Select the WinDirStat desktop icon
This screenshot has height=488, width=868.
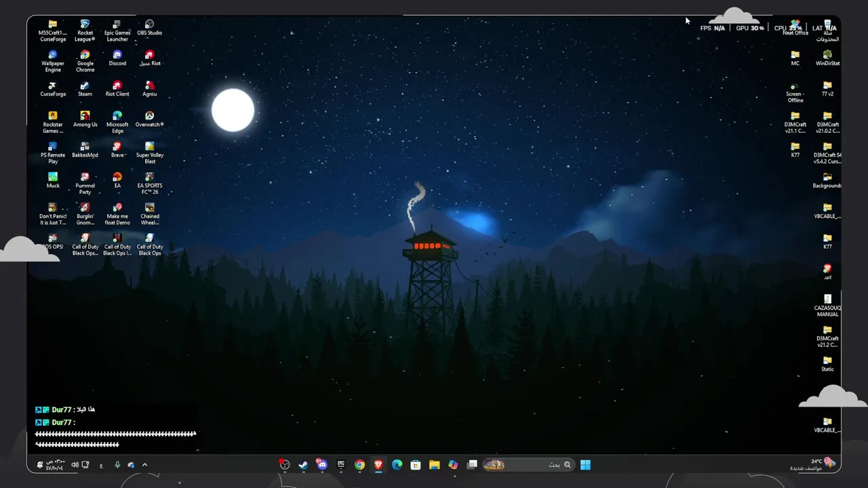pyautogui.click(x=827, y=58)
